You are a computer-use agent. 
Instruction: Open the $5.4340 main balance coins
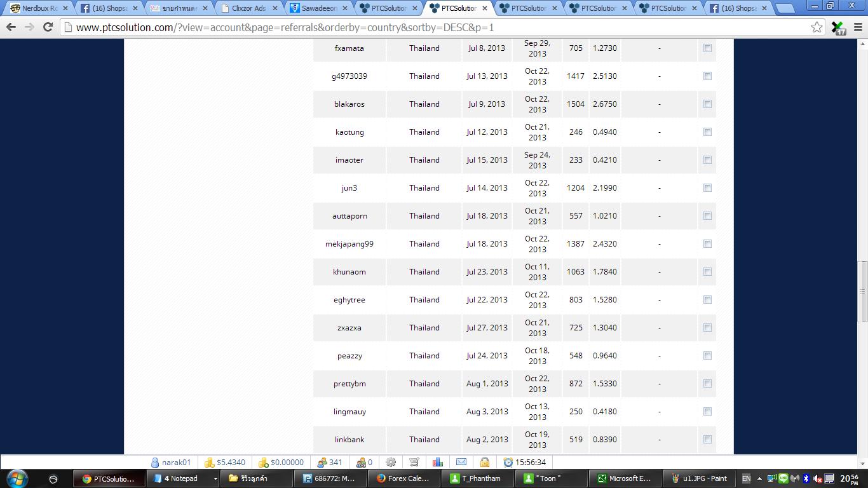(x=209, y=462)
